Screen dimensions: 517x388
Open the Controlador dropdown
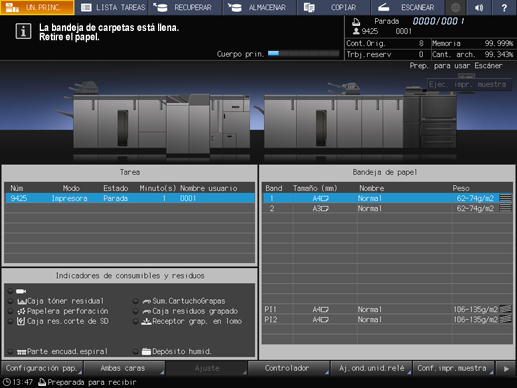[289, 368]
